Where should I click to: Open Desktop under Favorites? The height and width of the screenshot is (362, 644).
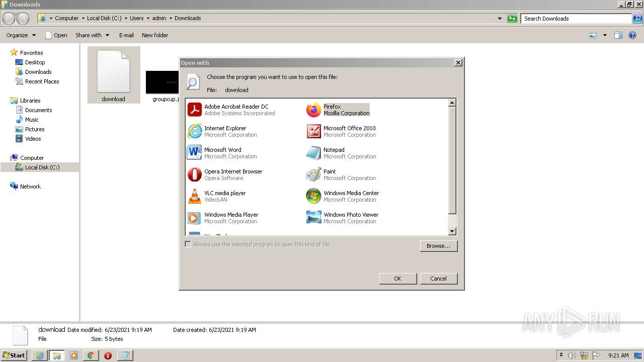point(31,62)
